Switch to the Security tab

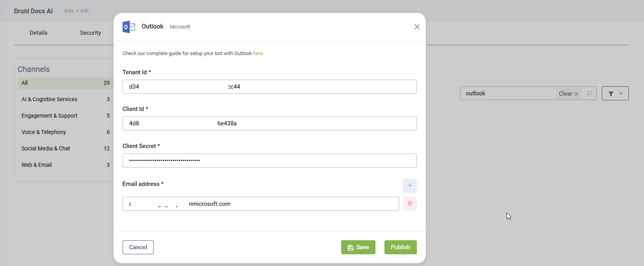pos(91,33)
